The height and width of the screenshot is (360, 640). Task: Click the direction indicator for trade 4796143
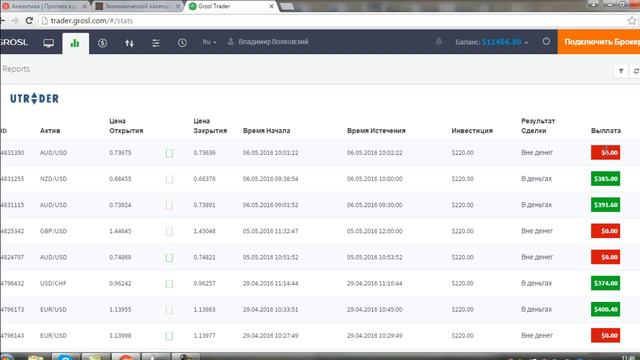pyautogui.click(x=169, y=336)
